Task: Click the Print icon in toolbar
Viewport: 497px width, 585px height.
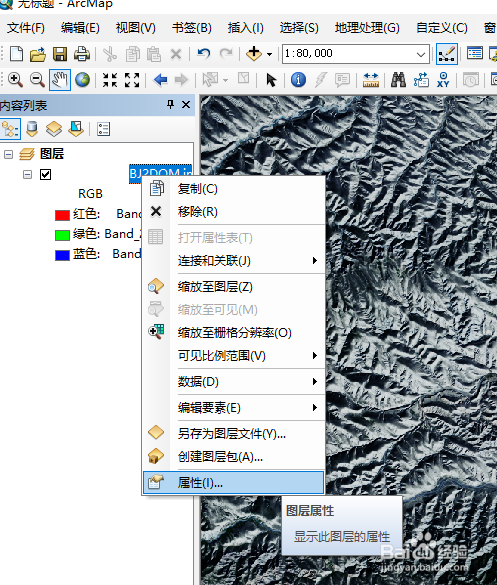Action: (x=82, y=54)
